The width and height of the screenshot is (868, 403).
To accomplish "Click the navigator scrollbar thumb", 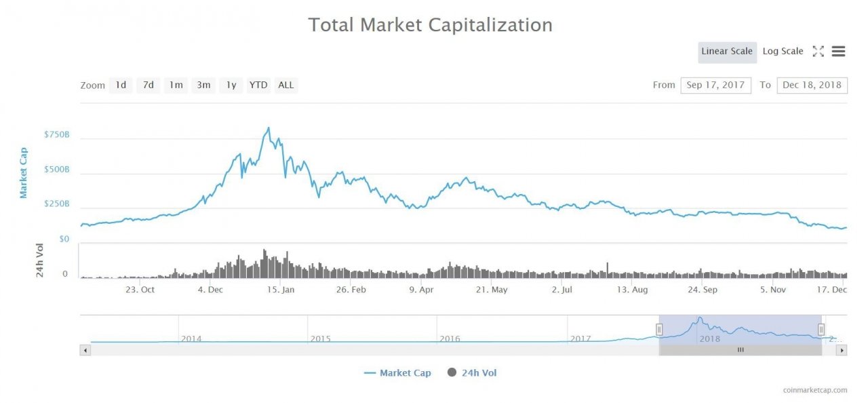I will coord(741,350).
